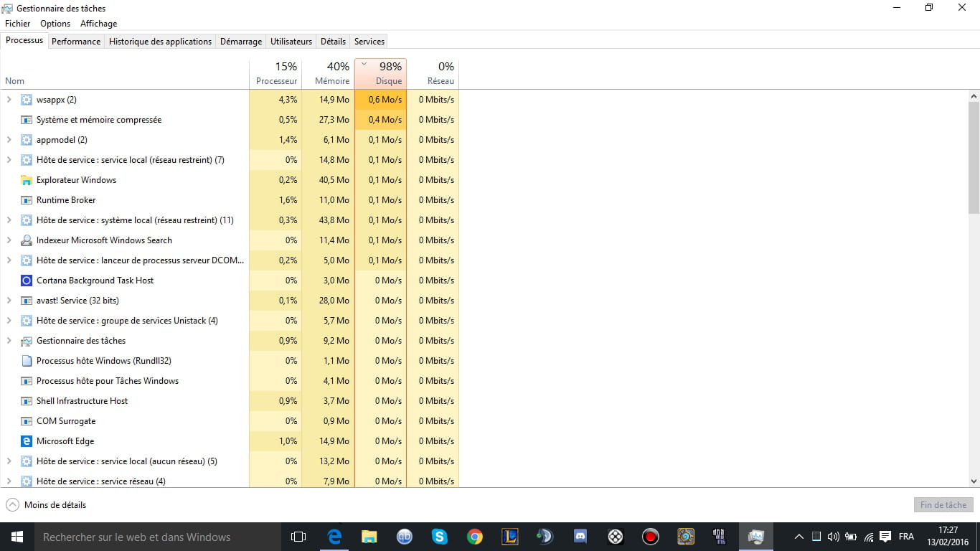Expand the wsappx (2) process group

(9, 100)
